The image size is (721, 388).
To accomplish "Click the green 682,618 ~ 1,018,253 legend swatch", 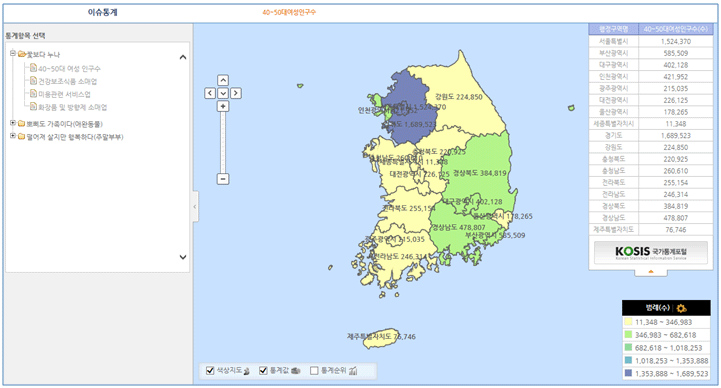I will 628,348.
